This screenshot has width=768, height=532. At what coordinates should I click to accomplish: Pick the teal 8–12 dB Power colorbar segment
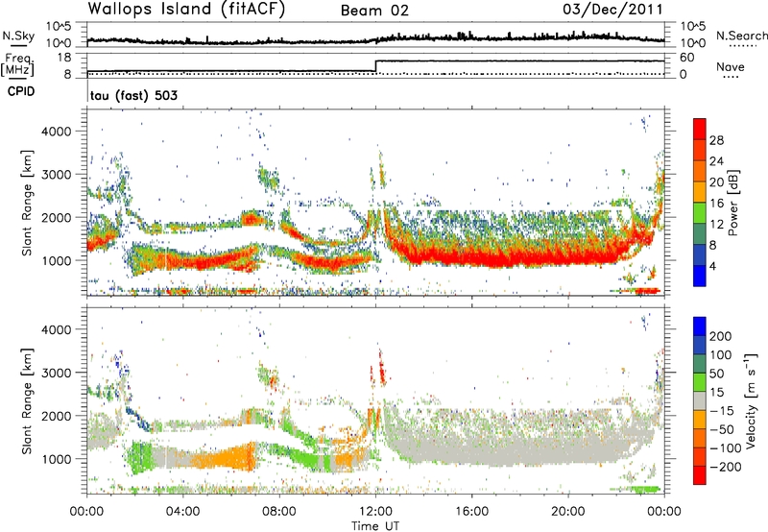tap(700, 234)
